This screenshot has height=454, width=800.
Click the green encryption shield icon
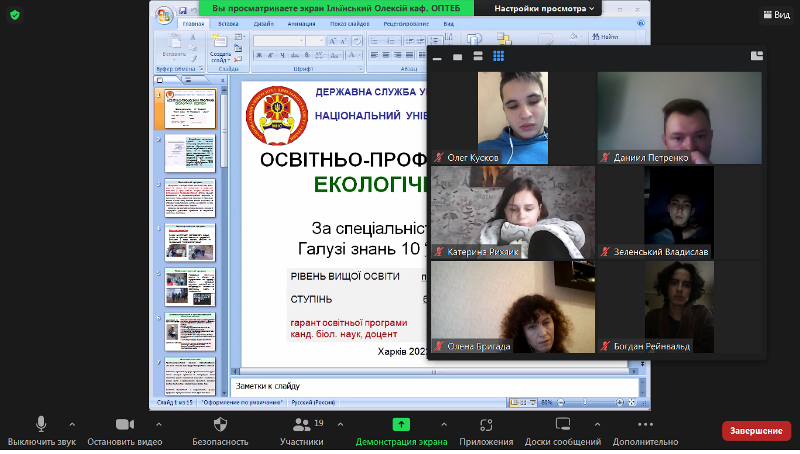point(14,15)
